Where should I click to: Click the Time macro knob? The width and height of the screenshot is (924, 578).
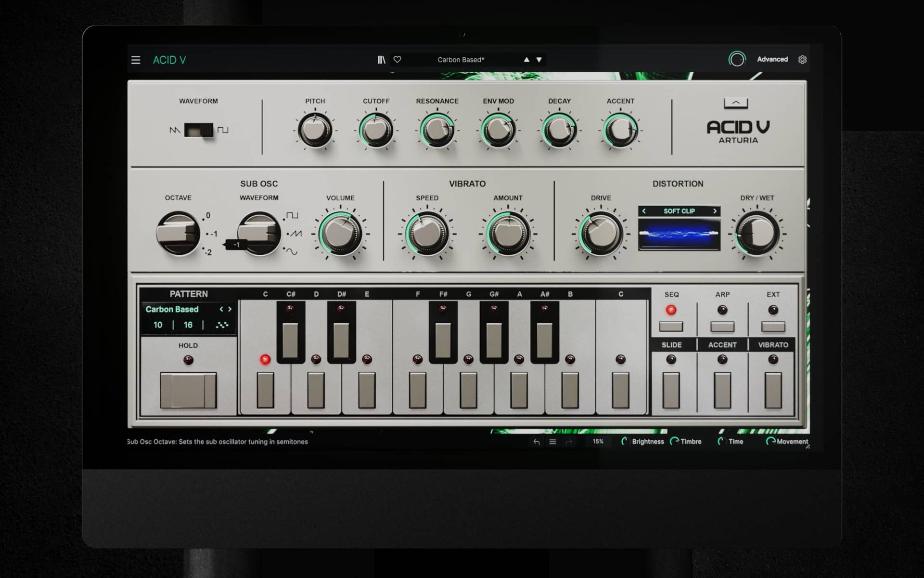click(x=721, y=441)
